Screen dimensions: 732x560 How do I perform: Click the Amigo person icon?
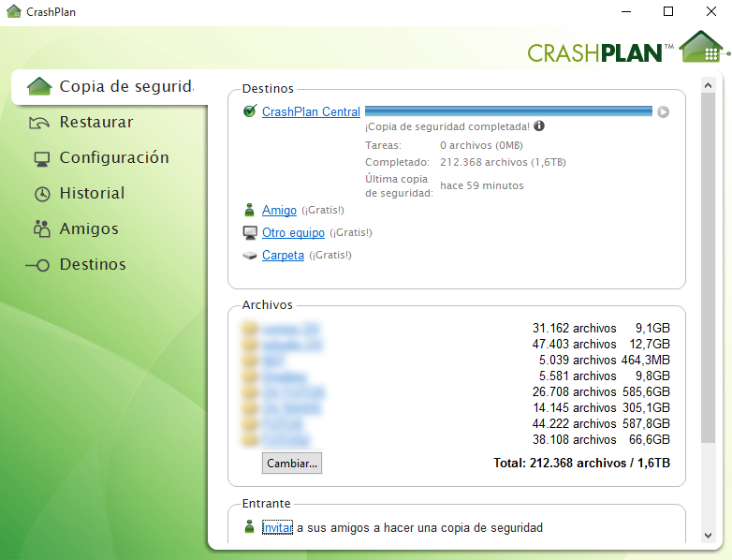coord(249,210)
